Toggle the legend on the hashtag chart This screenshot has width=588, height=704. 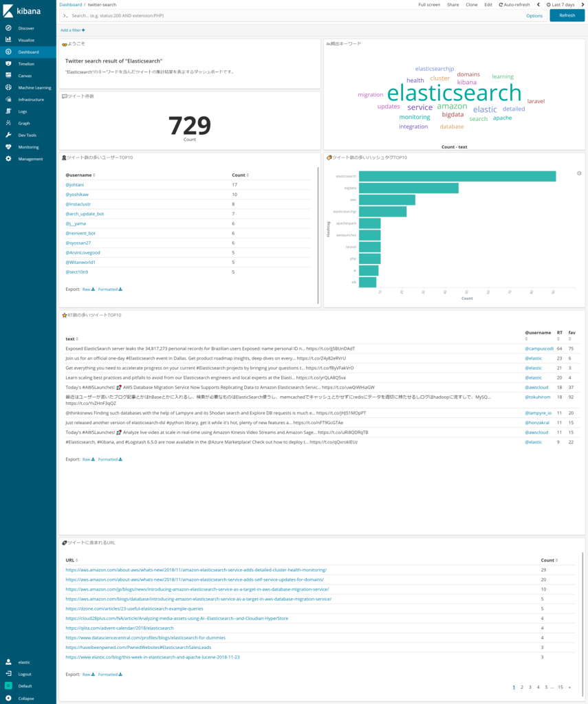pos(579,173)
